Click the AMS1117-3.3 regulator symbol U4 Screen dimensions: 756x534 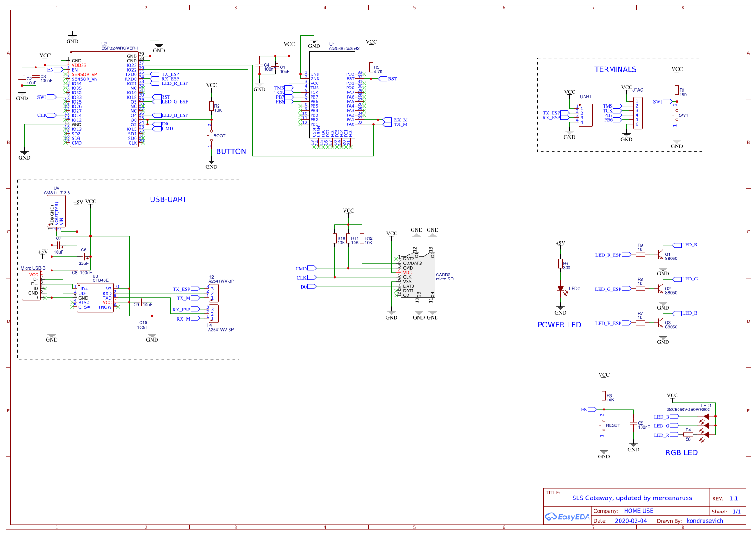pos(56,211)
